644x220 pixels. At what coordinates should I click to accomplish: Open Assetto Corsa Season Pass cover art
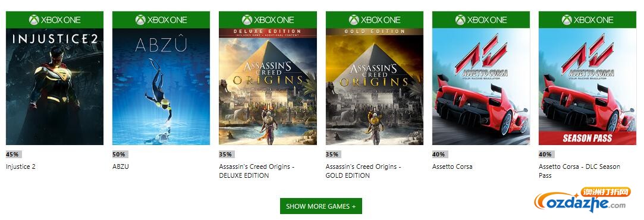click(588, 86)
